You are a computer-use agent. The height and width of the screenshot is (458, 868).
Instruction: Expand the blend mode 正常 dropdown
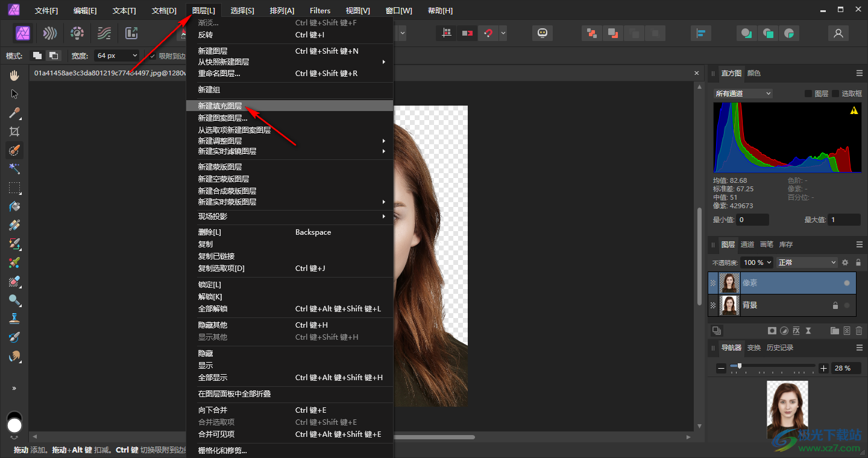point(807,262)
